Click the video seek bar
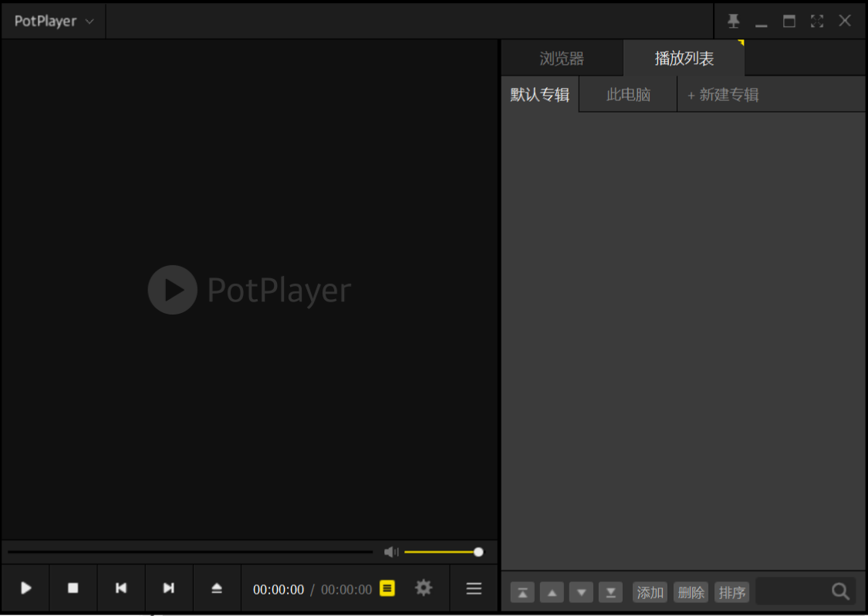Image resolution: width=868 pixels, height=616 pixels. pyautogui.click(x=190, y=552)
